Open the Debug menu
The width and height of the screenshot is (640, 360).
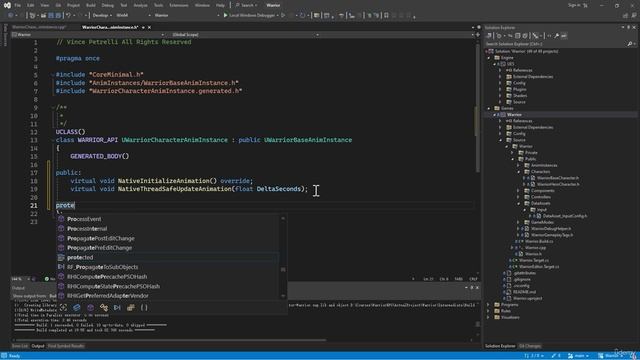click(x=107, y=5)
